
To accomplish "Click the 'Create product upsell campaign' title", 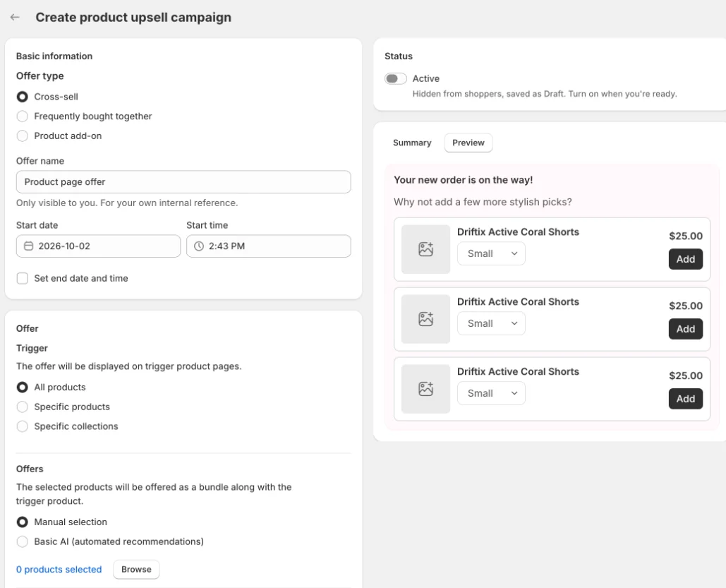I will [133, 17].
